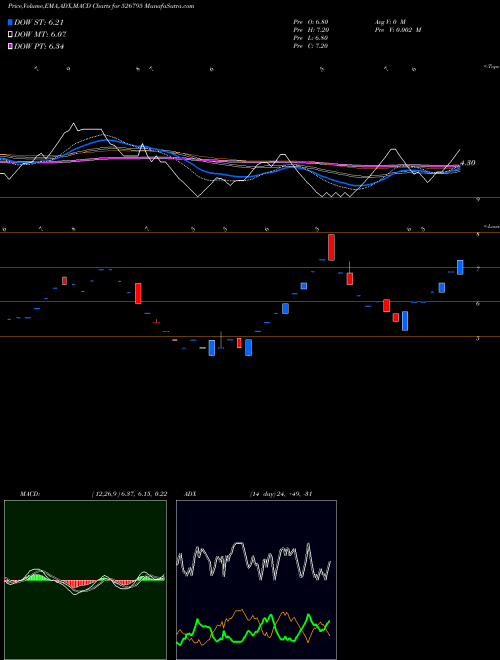
Task: Click the MACD '(12,26,9) 6.37, 6.15, 0.22' values
Action: 129,494
